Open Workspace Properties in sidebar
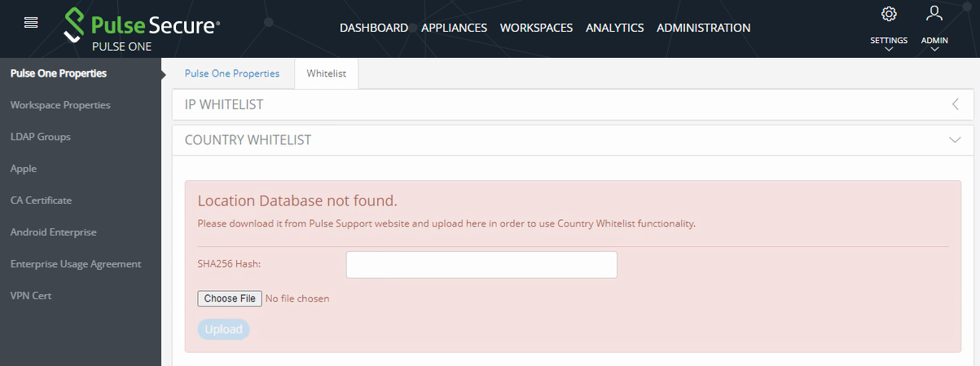 (60, 105)
